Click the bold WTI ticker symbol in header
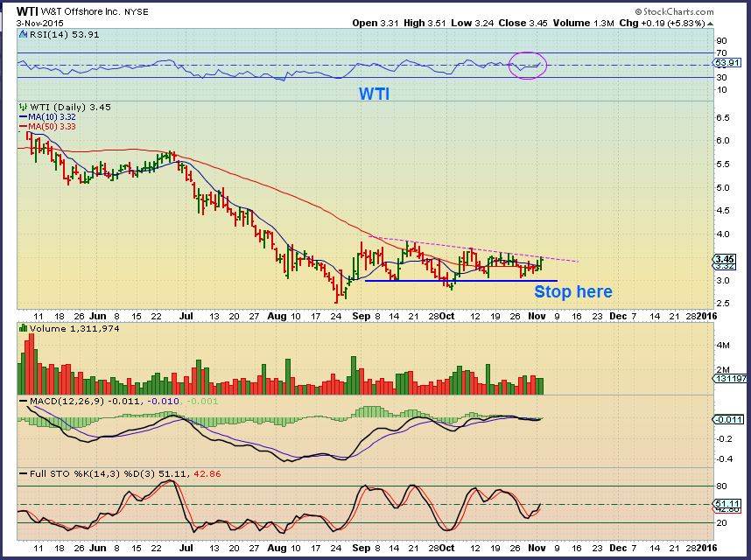The image size is (751, 560). pyautogui.click(x=27, y=11)
